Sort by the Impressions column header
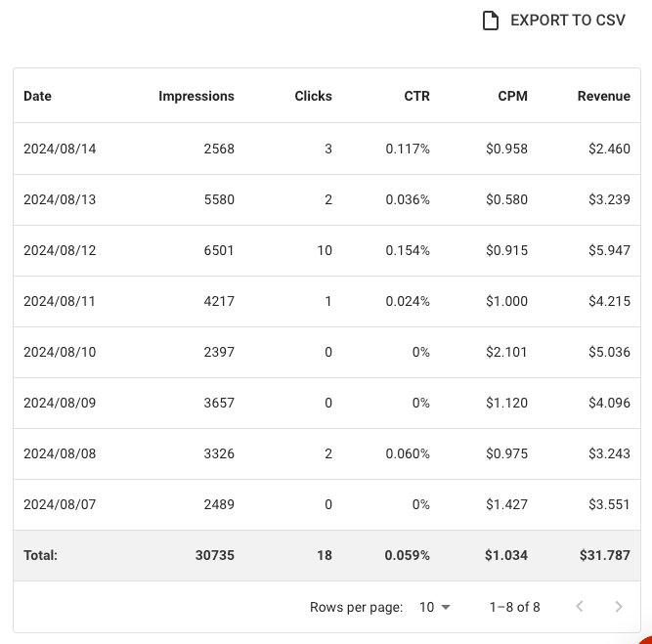The image size is (652, 644). pos(196,96)
